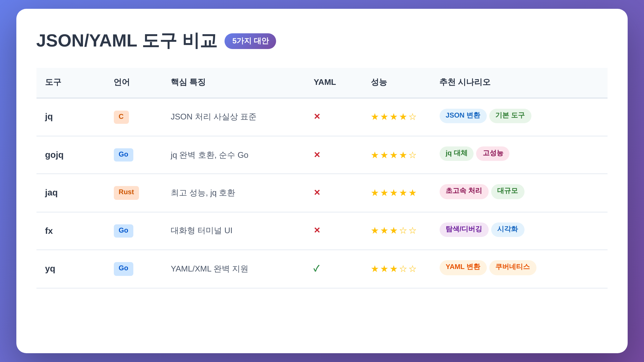Select the '쿠버네티스' tag
The image size is (644, 362).
tap(513, 267)
